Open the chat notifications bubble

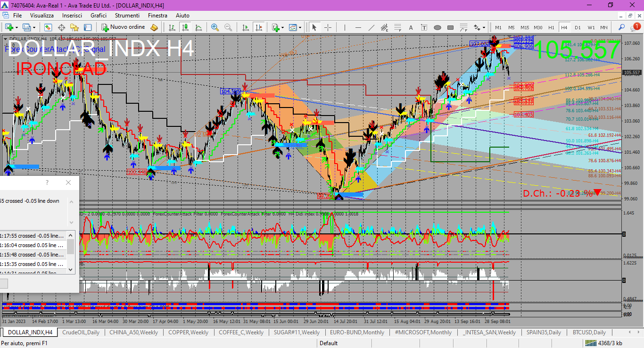[x=635, y=27]
